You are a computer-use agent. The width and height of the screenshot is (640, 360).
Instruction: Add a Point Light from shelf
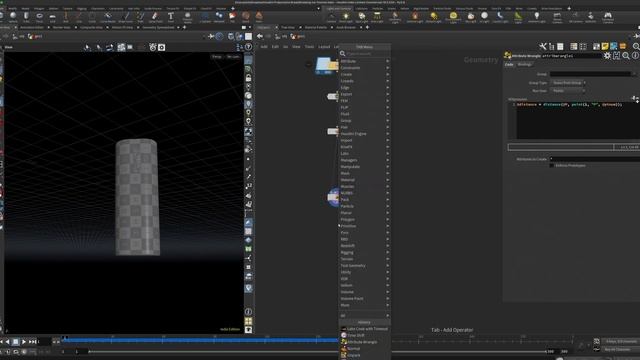pos(346,17)
